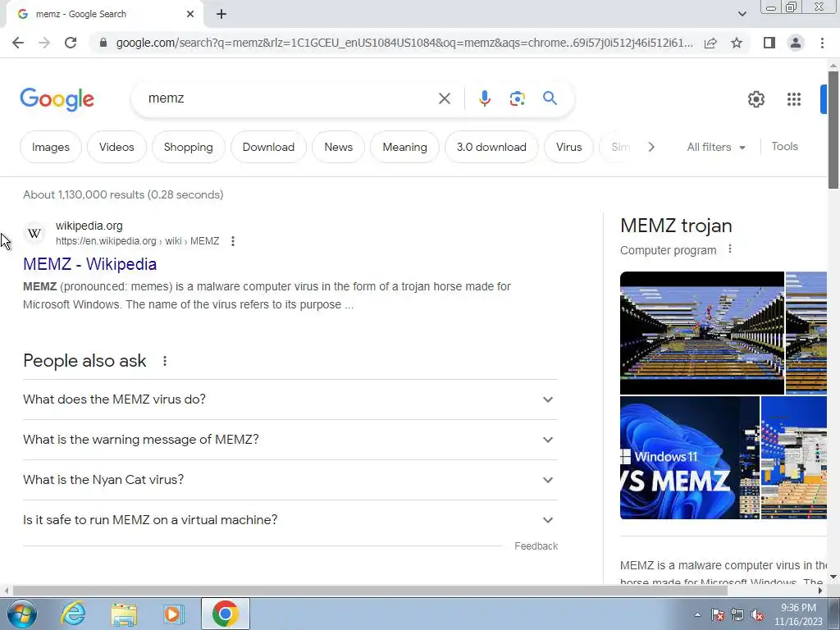Expand What is the Nyan Cat virus
The width and height of the screenshot is (840, 630).
290,480
